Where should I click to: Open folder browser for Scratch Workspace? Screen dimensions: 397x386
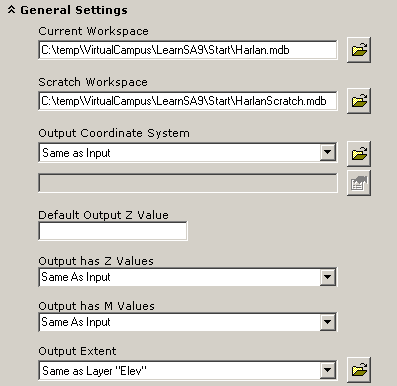click(359, 101)
